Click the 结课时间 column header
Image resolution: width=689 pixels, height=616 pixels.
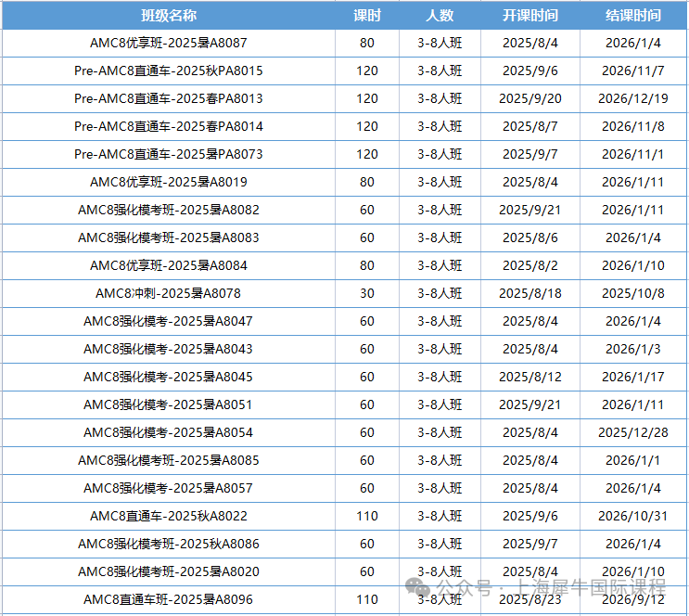[x=632, y=16]
